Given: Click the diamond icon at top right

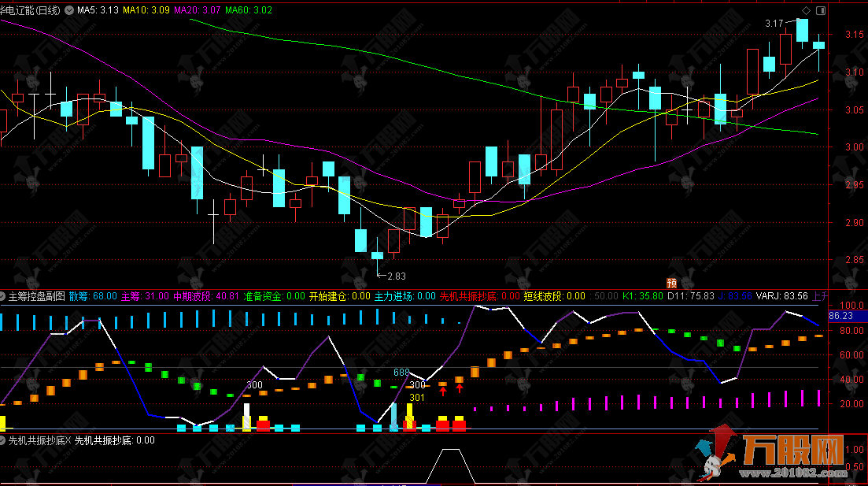Looking at the screenshot, I should [806, 10].
